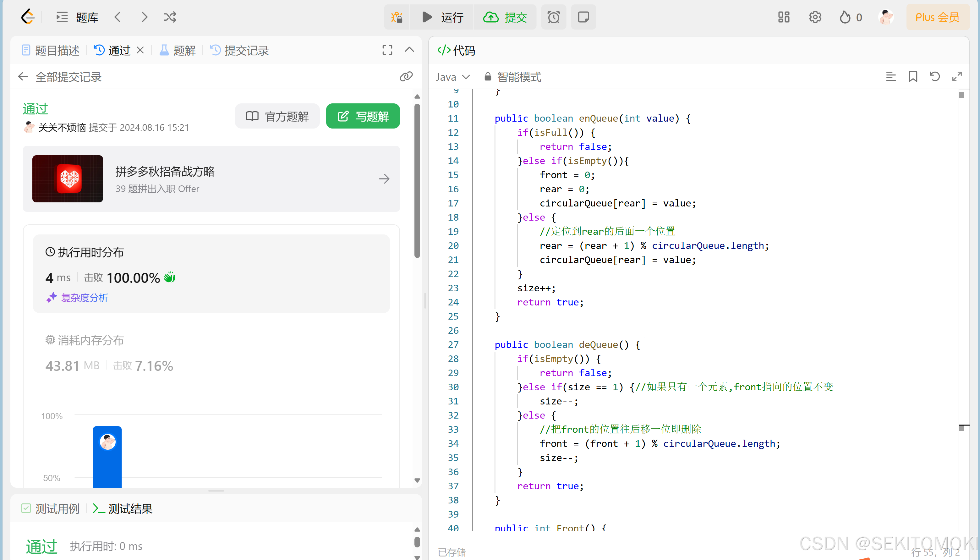Open the notes sticky icon
Screen dimensions: 980x560
tap(583, 17)
